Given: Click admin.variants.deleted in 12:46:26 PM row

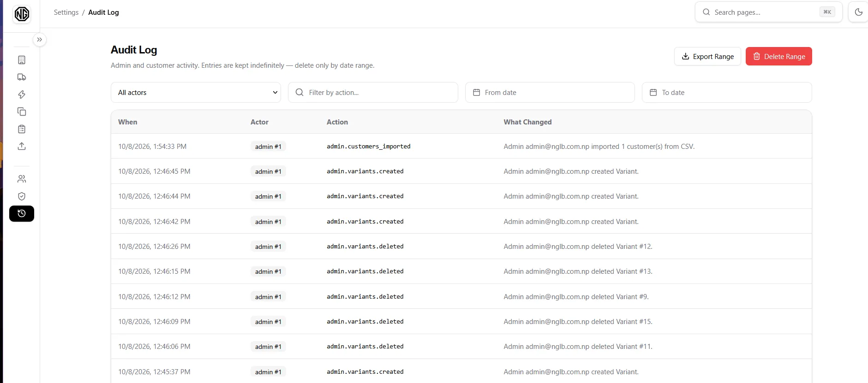Looking at the screenshot, I should click(365, 246).
